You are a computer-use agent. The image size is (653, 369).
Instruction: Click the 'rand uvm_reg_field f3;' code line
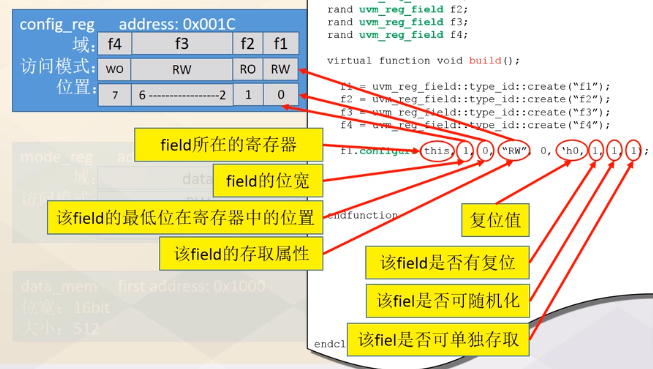(x=397, y=22)
